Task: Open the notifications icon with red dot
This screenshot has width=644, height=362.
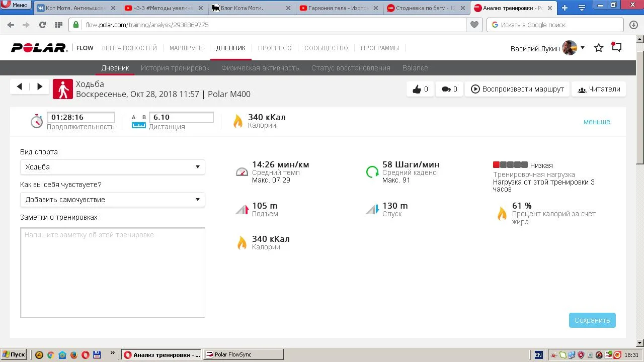Action: [x=617, y=48]
